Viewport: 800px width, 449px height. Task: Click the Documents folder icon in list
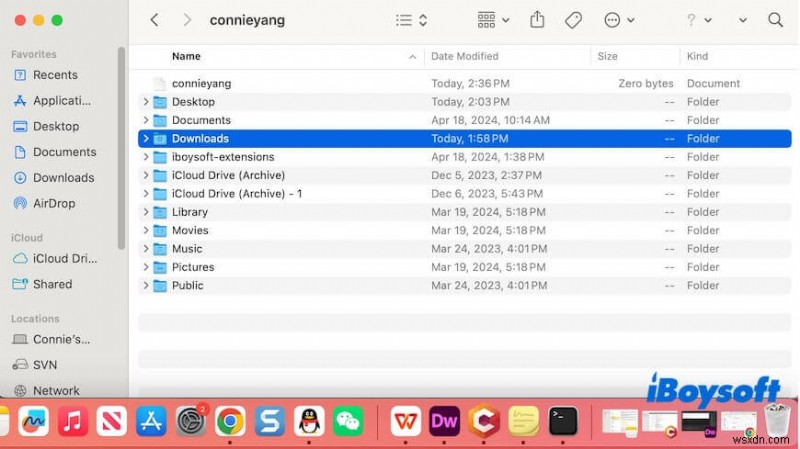pos(160,120)
